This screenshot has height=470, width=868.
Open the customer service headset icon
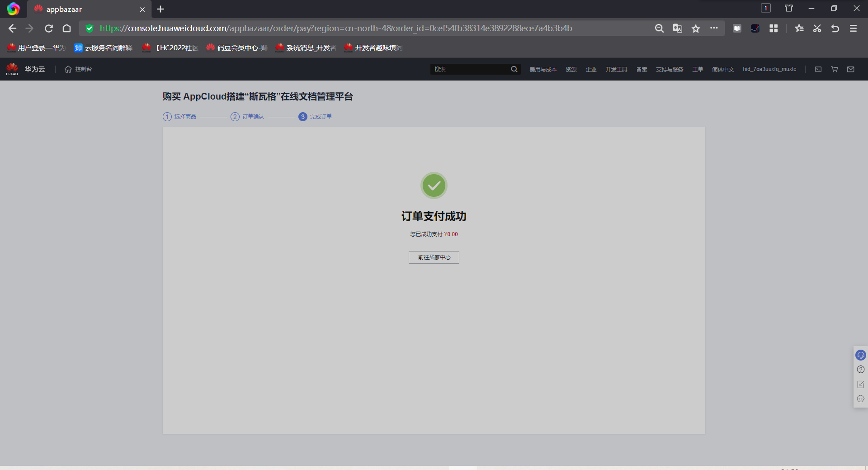click(861, 355)
